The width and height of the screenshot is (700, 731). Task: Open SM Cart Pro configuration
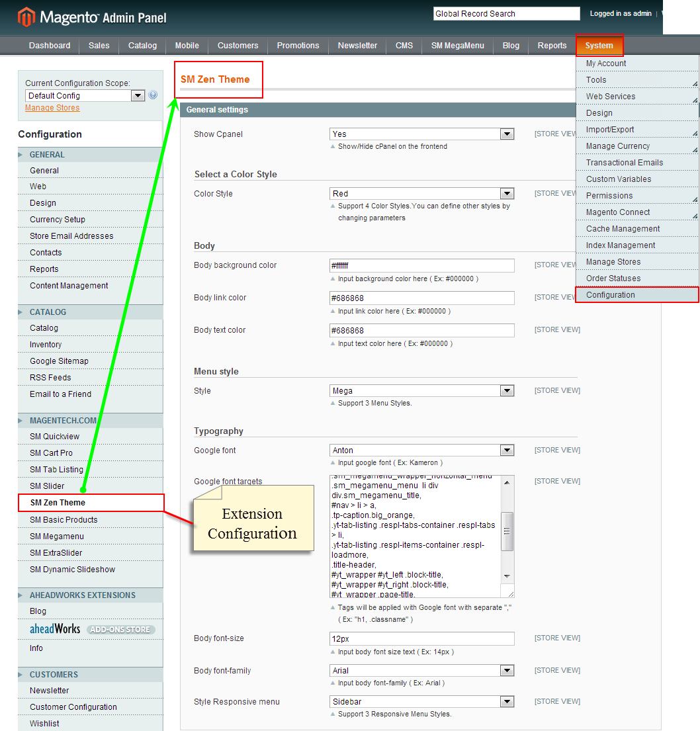click(91, 453)
